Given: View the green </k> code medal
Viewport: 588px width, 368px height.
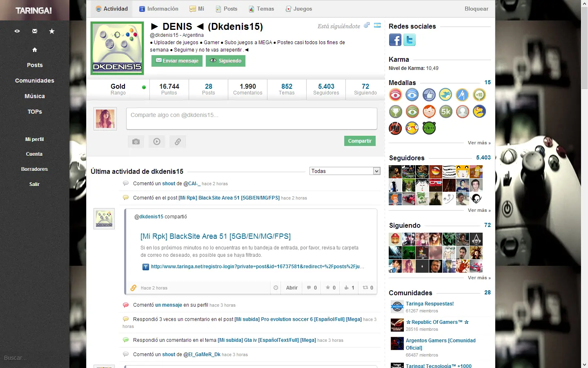Looking at the screenshot, I should click(x=429, y=128).
